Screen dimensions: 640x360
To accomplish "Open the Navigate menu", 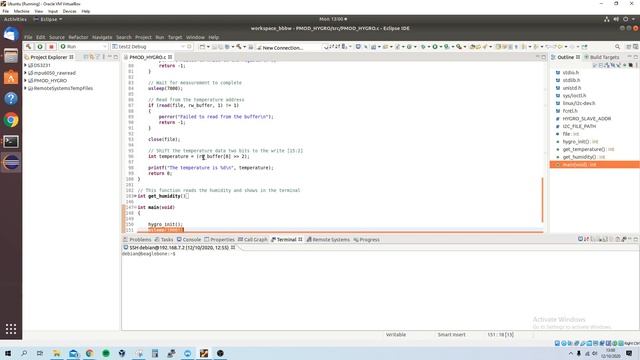I will (x=102, y=37).
